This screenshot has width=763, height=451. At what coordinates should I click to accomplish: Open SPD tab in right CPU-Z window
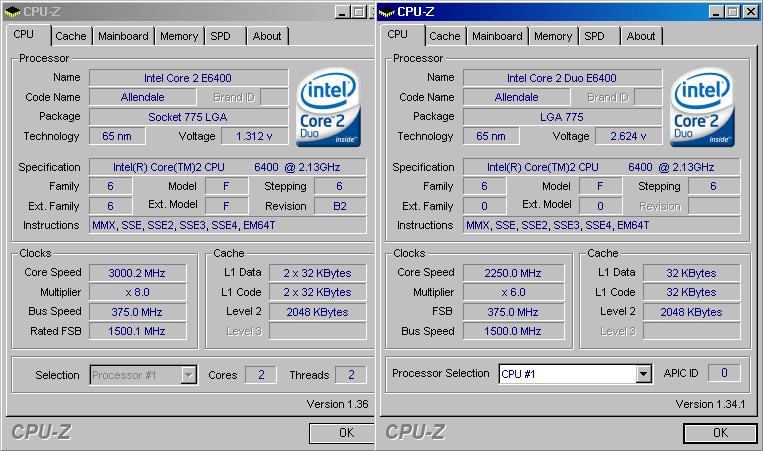coord(600,36)
